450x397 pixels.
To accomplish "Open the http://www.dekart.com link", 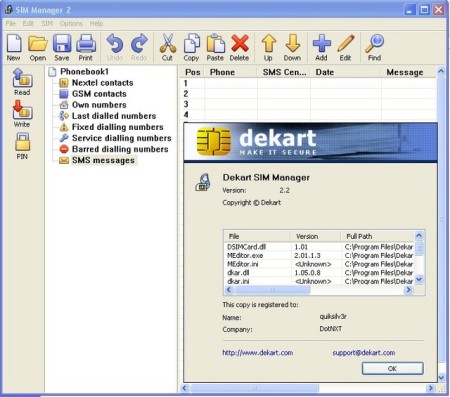I will click(258, 352).
